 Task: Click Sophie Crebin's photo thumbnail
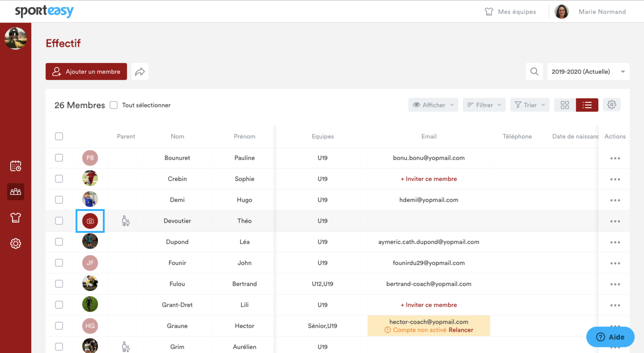[x=90, y=178]
